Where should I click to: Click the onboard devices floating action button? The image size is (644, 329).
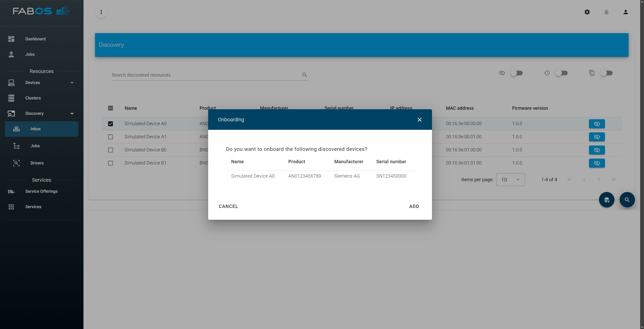click(x=607, y=200)
